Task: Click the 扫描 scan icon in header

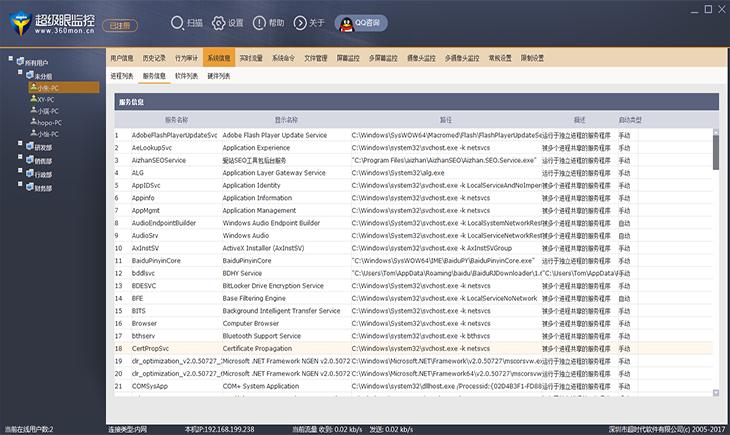Action: pyautogui.click(x=176, y=22)
